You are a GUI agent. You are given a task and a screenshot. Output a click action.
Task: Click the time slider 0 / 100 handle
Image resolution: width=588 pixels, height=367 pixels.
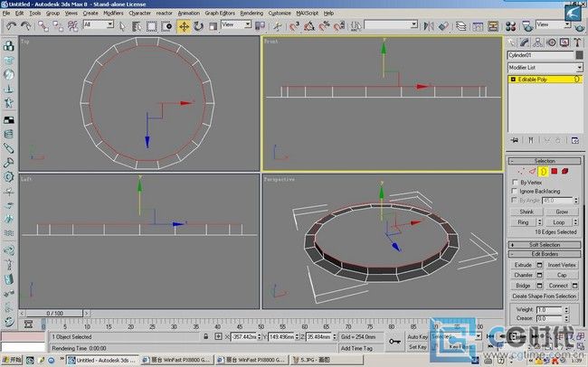[x=54, y=313]
